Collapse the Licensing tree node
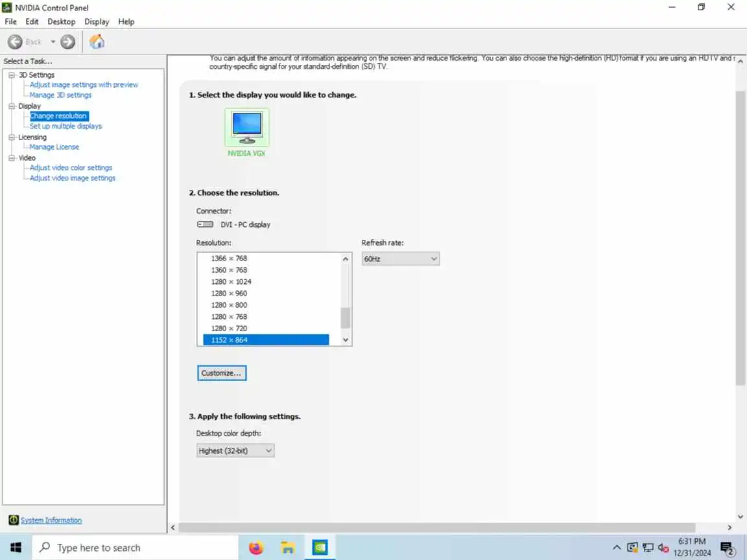The image size is (747, 560). [12, 137]
